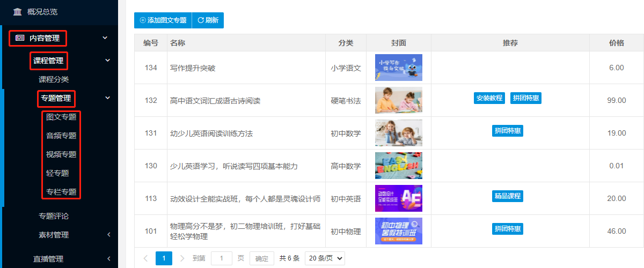Open 音频专题 in the sidebar
644x268 pixels.
pyautogui.click(x=61, y=136)
